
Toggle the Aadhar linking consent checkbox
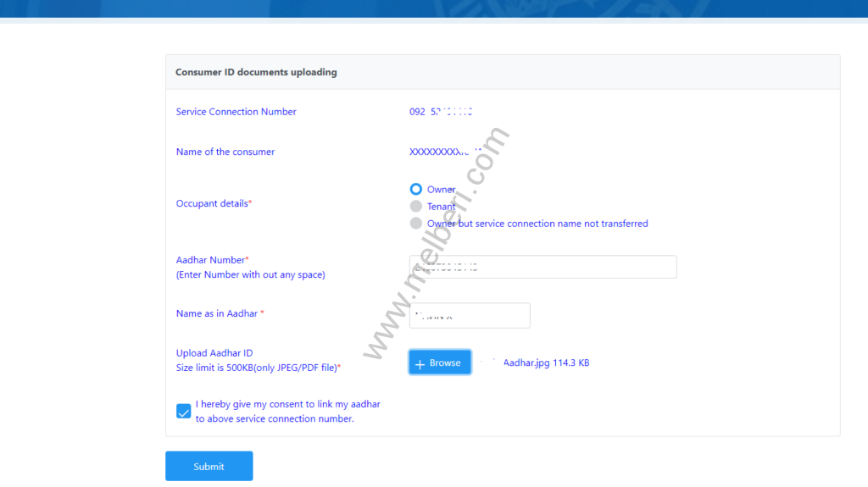click(183, 412)
